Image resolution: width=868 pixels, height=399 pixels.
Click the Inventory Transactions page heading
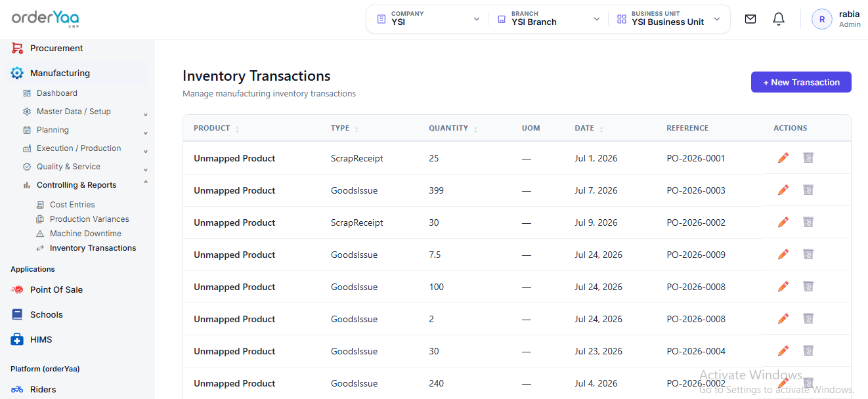(x=257, y=76)
